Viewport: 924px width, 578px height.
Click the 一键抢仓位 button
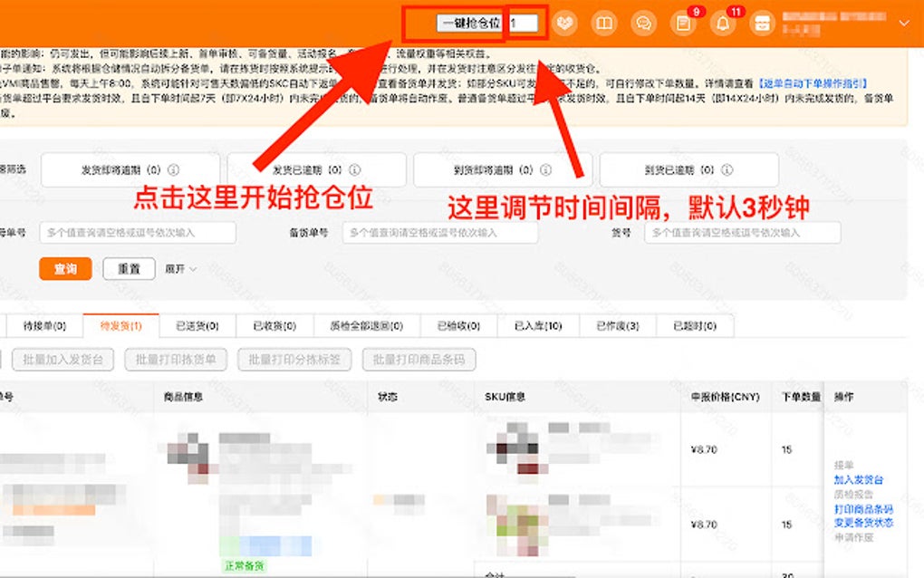pyautogui.click(x=470, y=23)
